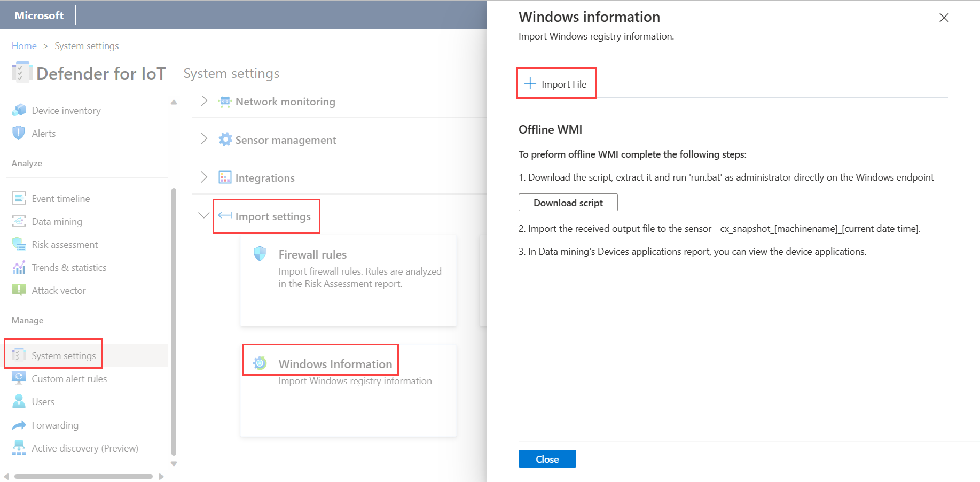980x482 pixels.
Task: Click the horizontal scroll right arrow
Action: [x=161, y=476]
